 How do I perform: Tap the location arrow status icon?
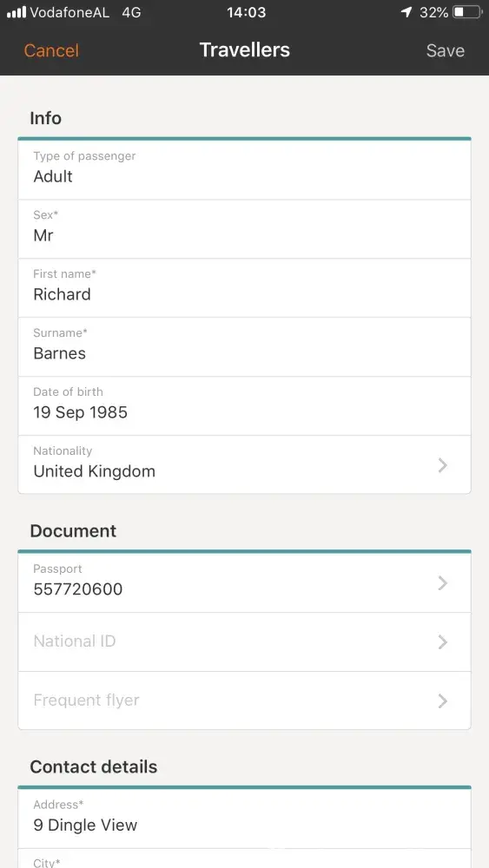(406, 12)
